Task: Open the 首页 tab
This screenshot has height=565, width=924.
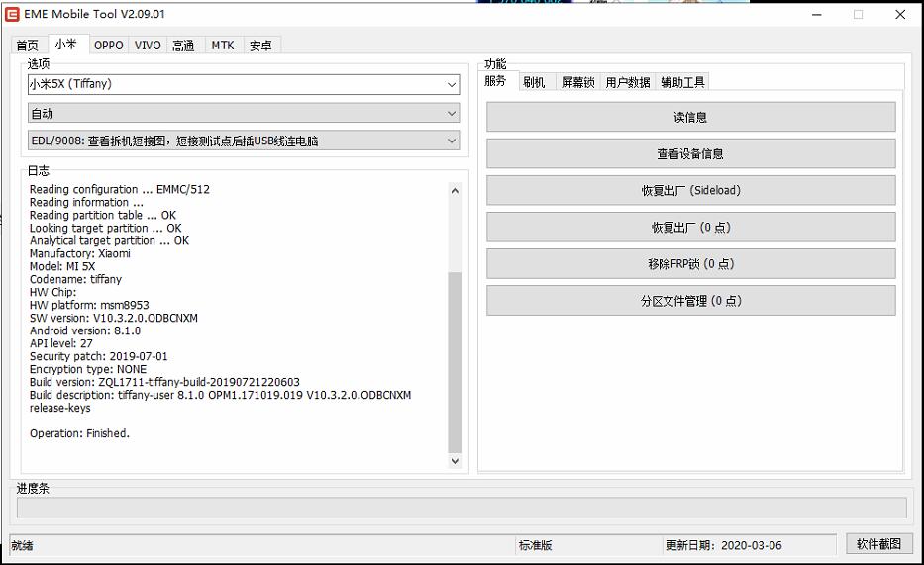Action: point(27,46)
